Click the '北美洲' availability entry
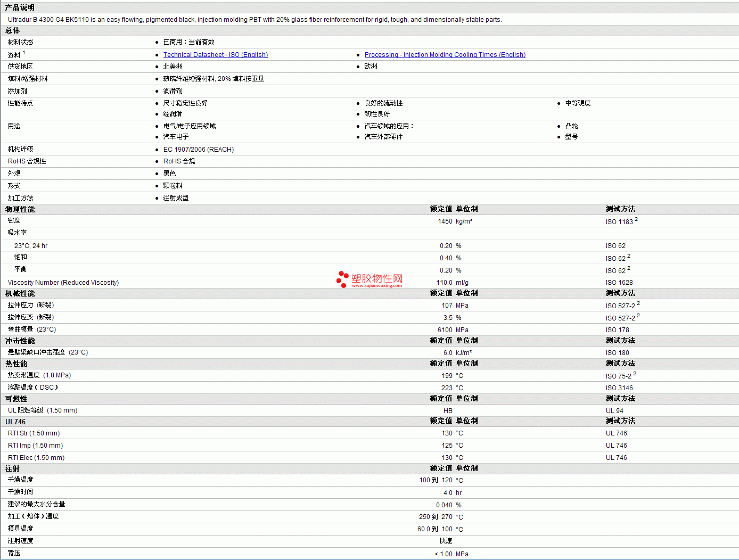Viewport: 739px width, 560px height. click(173, 67)
